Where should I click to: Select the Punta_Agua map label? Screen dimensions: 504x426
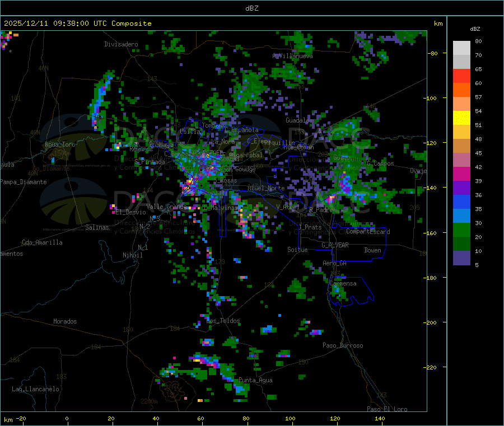tap(255, 380)
